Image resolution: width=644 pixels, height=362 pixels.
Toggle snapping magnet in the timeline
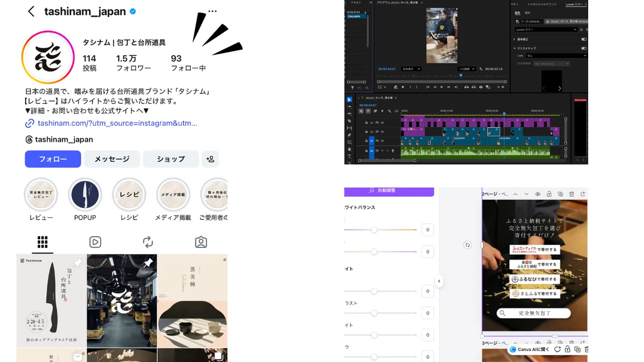tap(368, 111)
